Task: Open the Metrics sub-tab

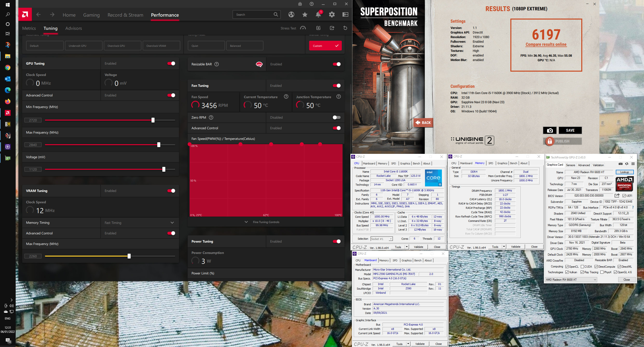Action: coord(29,28)
